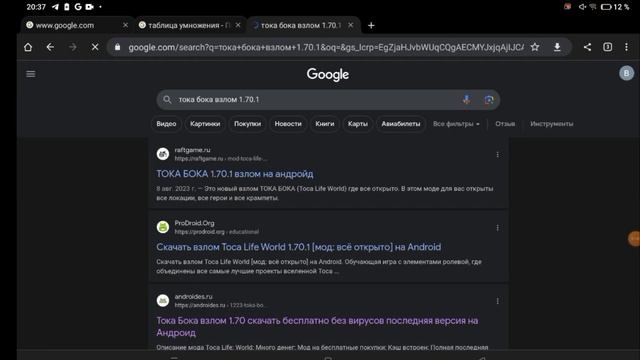Click ProDroid.Org site name text
640x360 pixels.
tap(194, 223)
